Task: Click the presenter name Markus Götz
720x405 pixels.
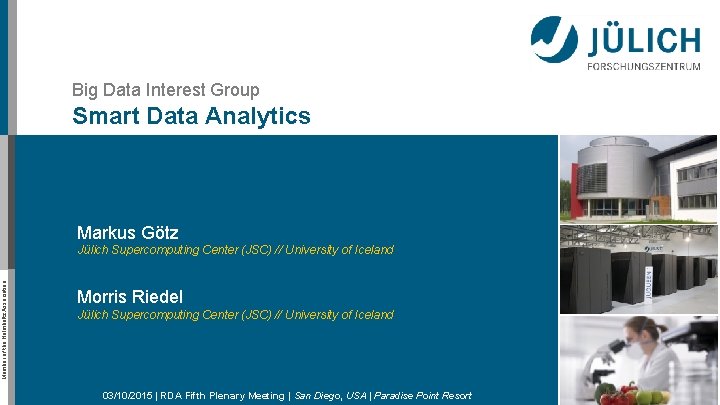Action: (128, 233)
